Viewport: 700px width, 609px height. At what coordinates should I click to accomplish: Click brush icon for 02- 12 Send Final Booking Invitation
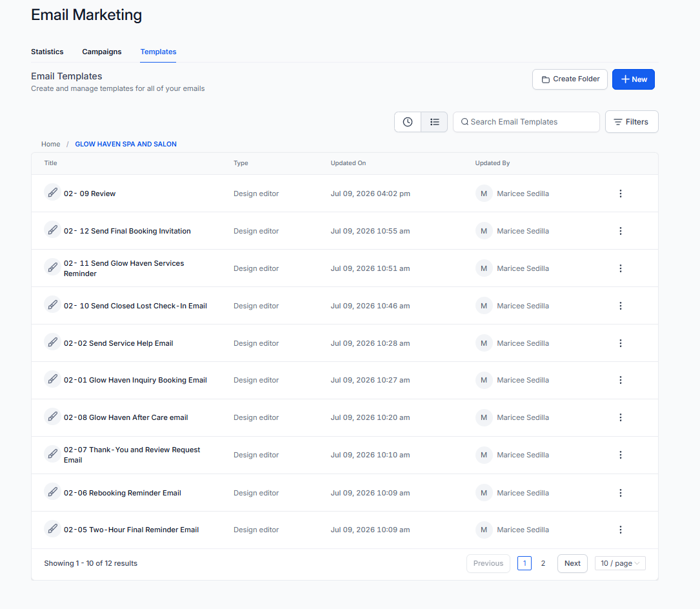click(53, 230)
